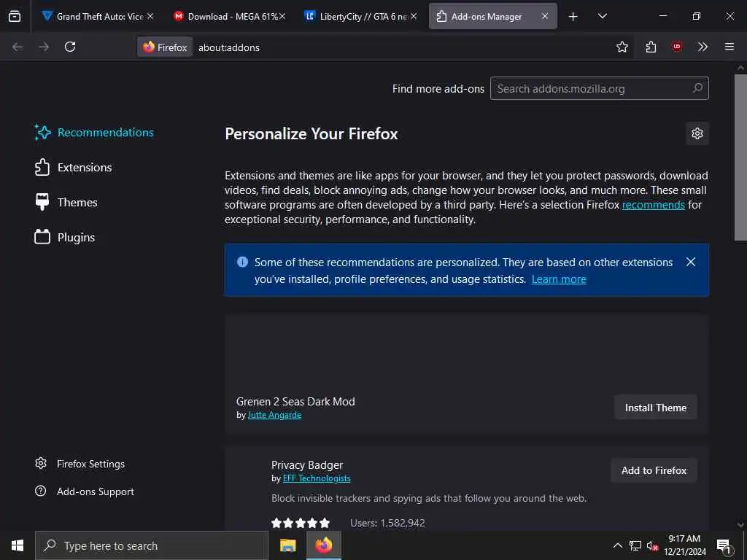Open a new tab with plus button
The width and height of the screenshot is (747, 560).
(573, 17)
